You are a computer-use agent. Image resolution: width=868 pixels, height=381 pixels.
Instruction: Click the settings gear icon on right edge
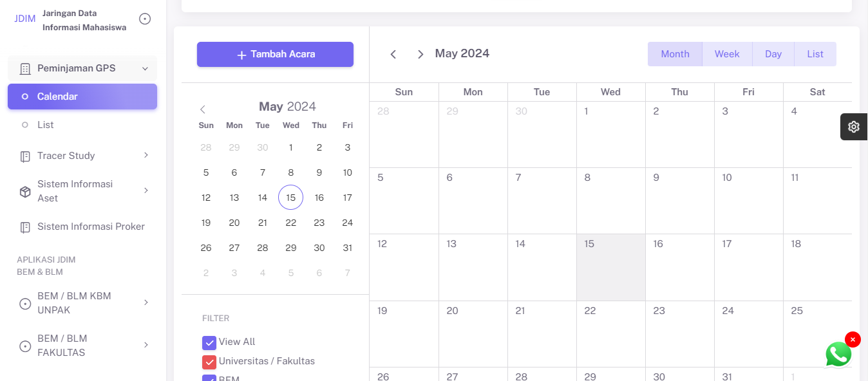(x=854, y=127)
